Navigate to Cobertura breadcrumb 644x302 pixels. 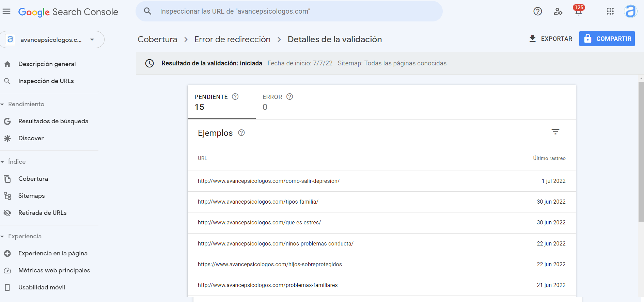click(x=157, y=39)
